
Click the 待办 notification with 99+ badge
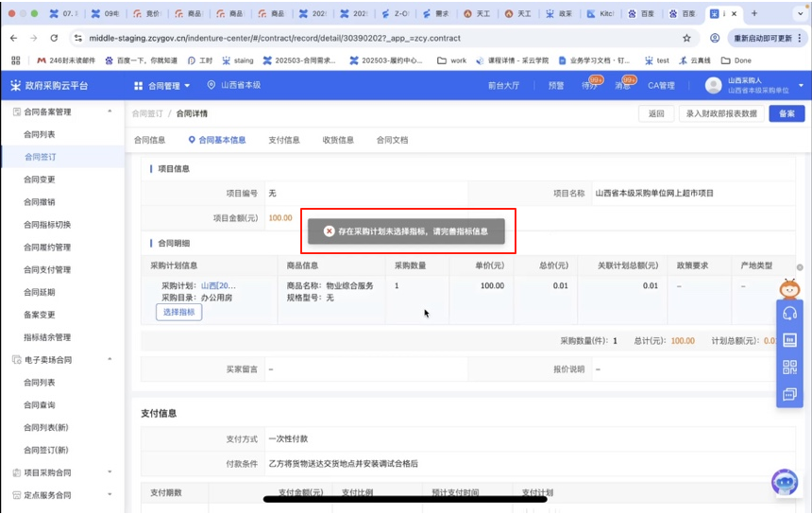point(590,85)
